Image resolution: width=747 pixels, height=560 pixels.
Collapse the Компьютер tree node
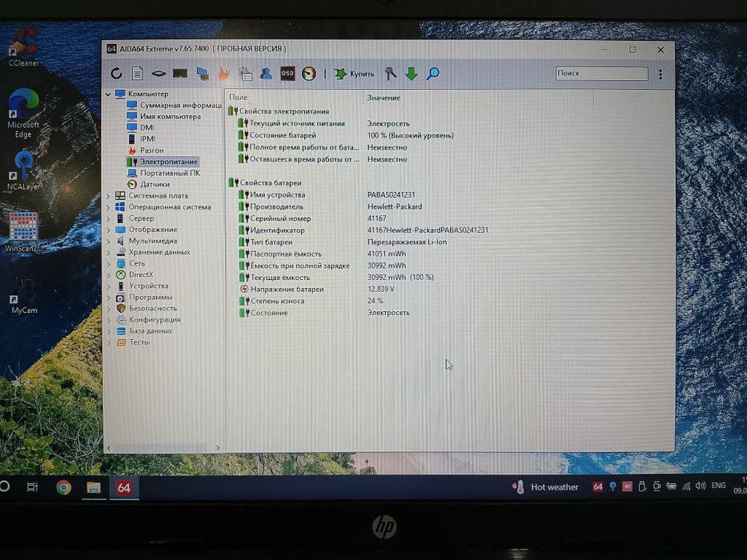pos(108,94)
